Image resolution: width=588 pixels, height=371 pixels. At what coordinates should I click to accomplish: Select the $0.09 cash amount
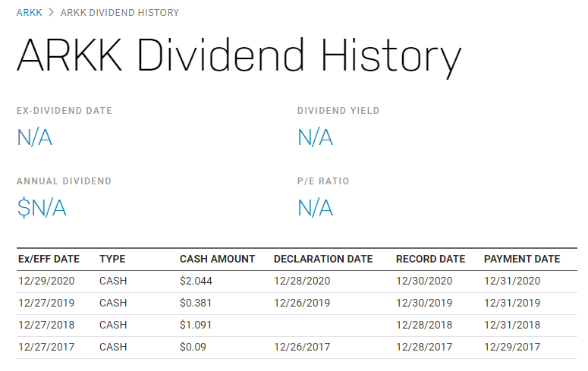click(193, 347)
